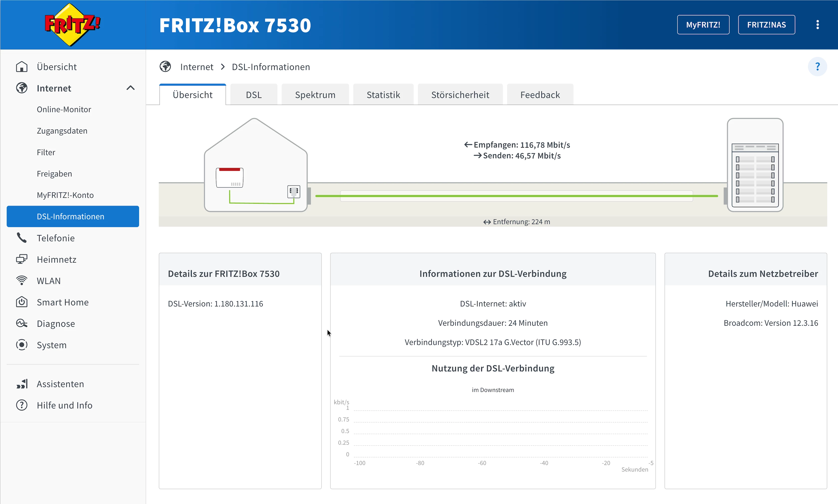The image size is (838, 504).
Task: Open MyFRITZ!-Konto in sidebar
Action: 65,195
